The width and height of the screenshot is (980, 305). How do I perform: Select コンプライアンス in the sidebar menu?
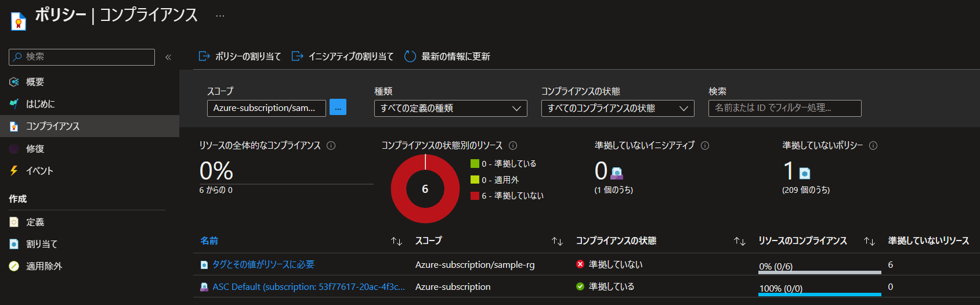coord(89,126)
